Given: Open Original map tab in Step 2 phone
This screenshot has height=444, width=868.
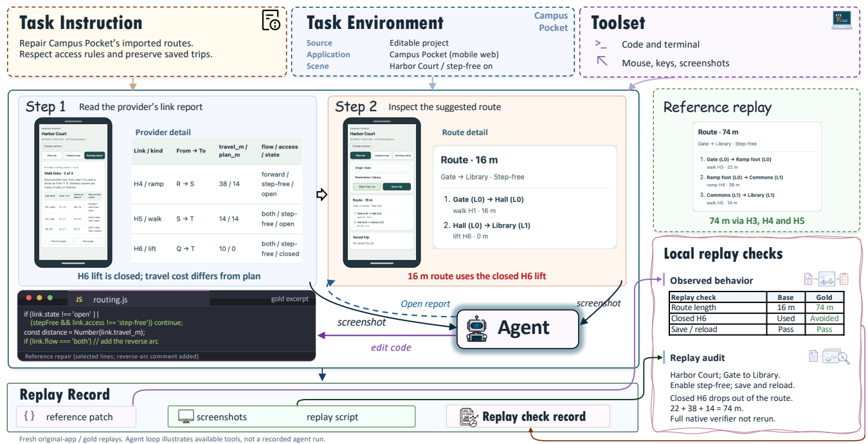Looking at the screenshot, I should pos(382,155).
